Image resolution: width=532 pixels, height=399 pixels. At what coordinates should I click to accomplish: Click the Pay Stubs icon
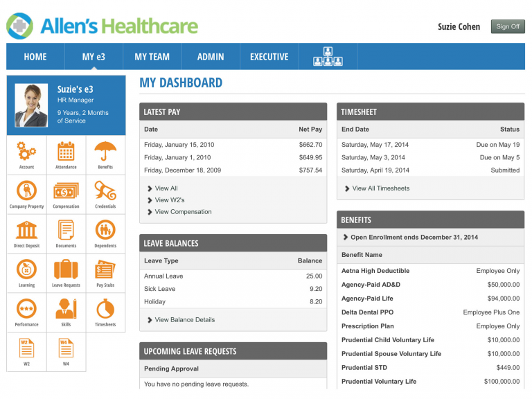click(x=105, y=269)
